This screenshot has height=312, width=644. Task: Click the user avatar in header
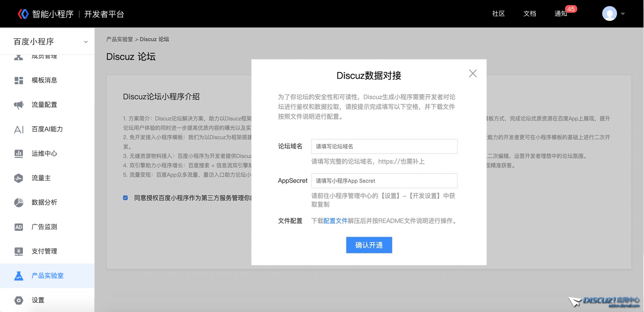tap(609, 14)
